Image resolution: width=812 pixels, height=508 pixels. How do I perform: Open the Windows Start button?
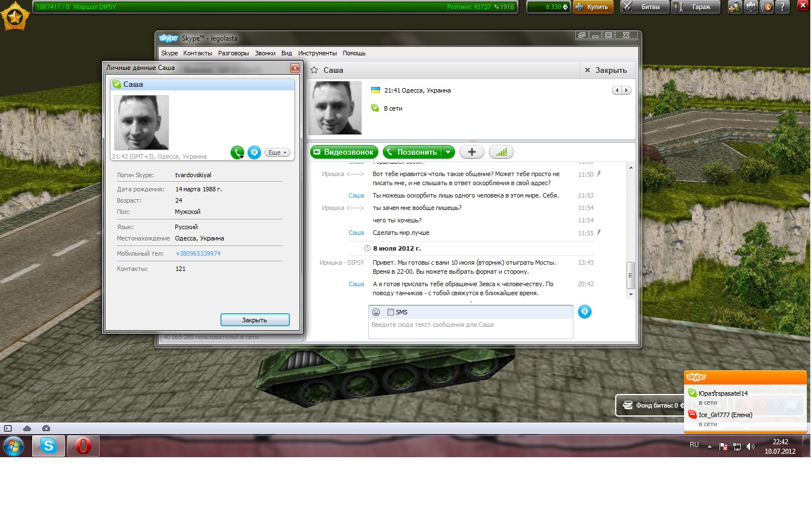tap(14, 446)
